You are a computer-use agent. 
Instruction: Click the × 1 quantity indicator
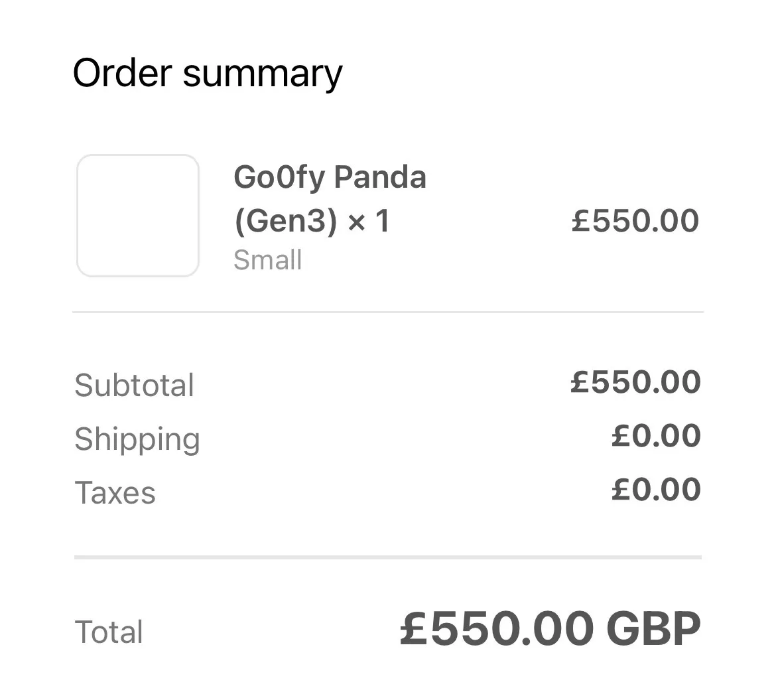point(369,222)
